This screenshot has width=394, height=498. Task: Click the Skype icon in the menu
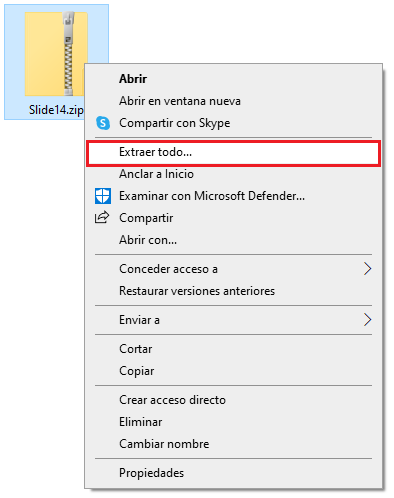(103, 123)
